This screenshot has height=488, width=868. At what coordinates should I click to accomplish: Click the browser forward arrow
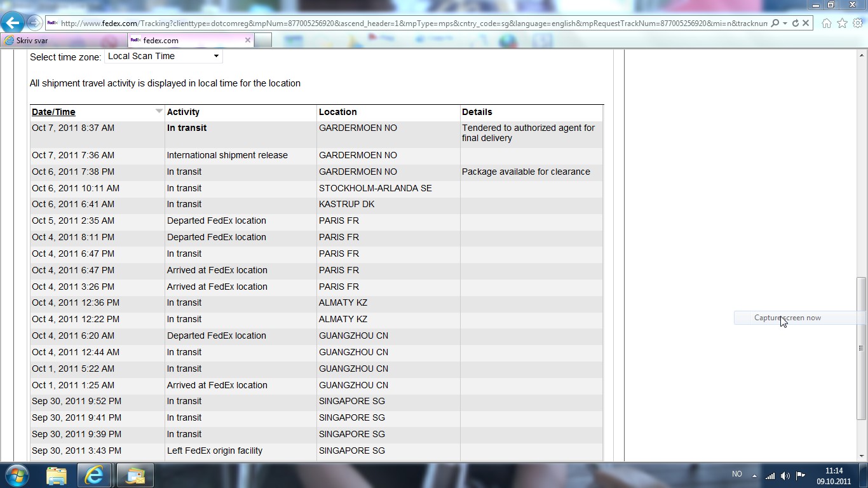pyautogui.click(x=34, y=23)
